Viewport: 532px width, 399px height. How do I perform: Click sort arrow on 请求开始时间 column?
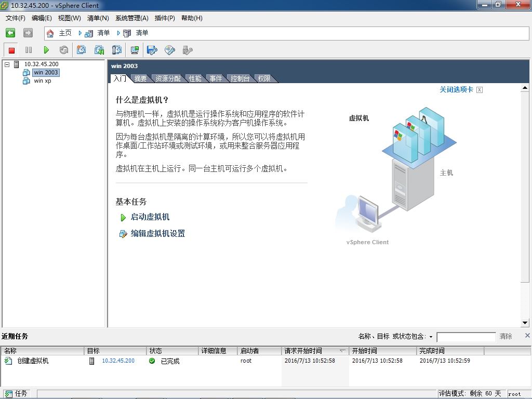(x=343, y=351)
